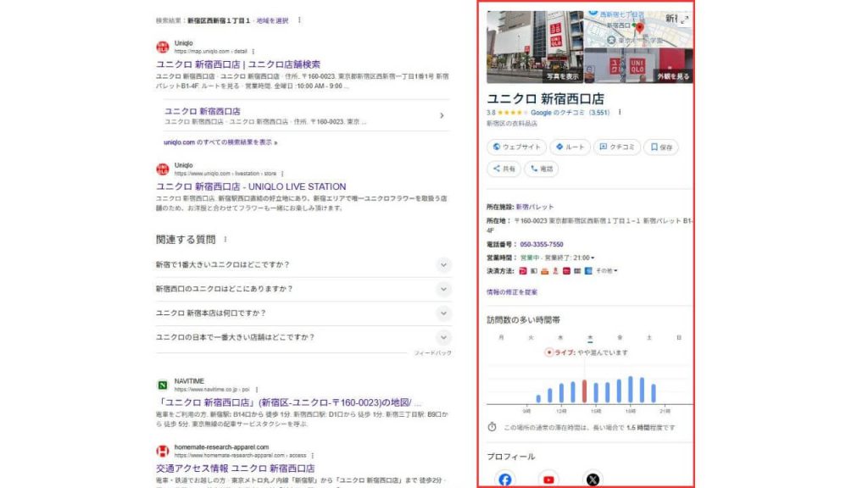This screenshot has height=488, width=868.
Task: Open options menu for homemate-research result
Action: (313, 455)
